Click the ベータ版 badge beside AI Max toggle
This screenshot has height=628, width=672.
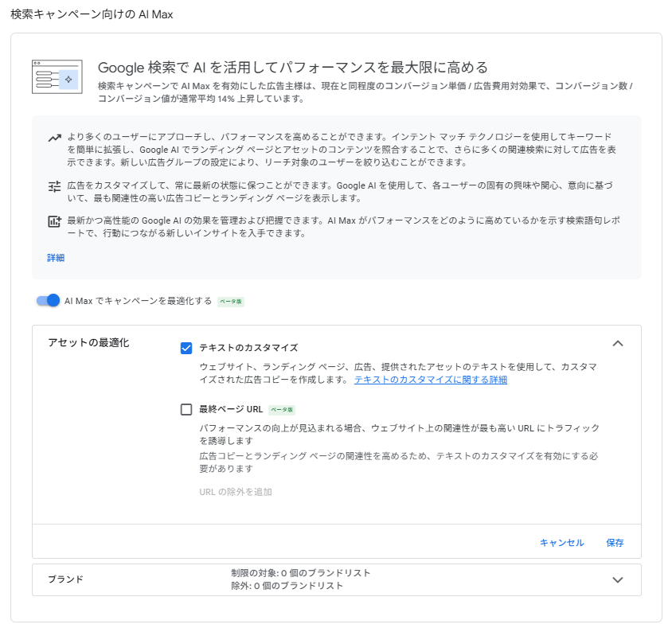231,302
